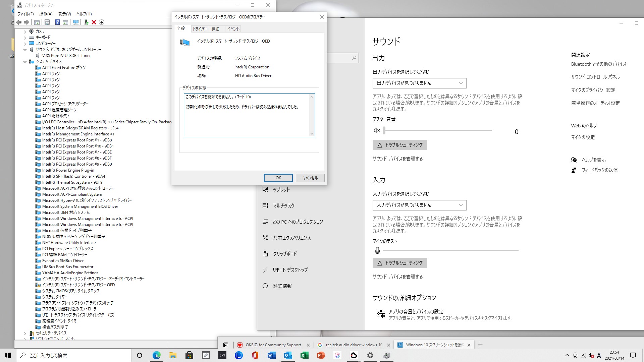
Task: Click Back arrow in Device Manager toolbar
Action: tap(19, 22)
